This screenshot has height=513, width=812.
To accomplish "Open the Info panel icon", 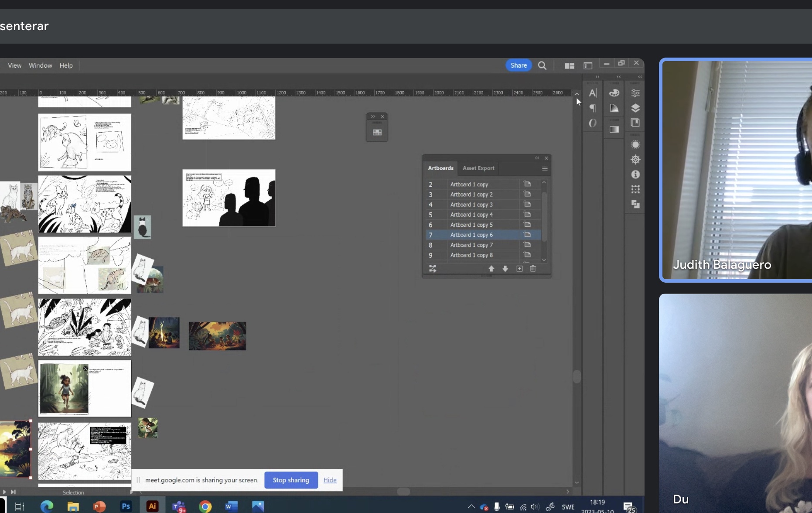I will click(635, 174).
